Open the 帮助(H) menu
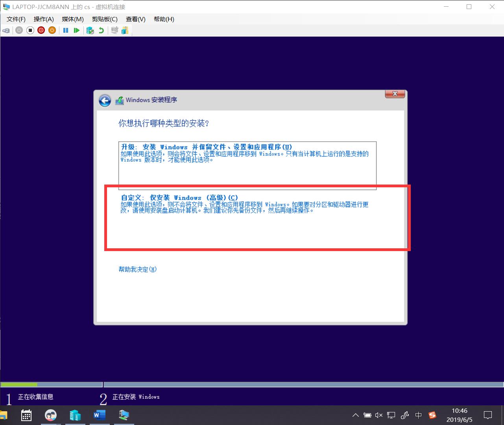The width and height of the screenshot is (504, 425). (164, 19)
